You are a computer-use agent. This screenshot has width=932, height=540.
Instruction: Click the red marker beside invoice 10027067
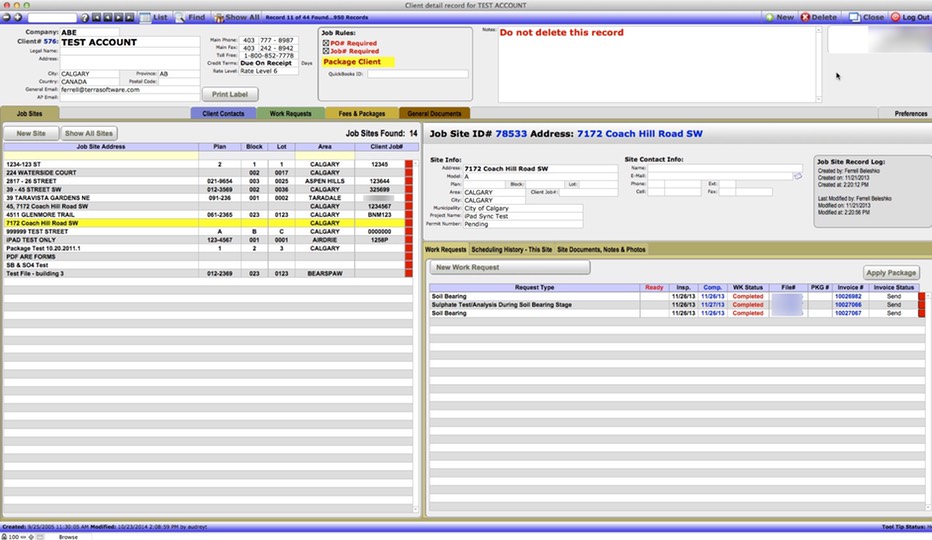[922, 313]
